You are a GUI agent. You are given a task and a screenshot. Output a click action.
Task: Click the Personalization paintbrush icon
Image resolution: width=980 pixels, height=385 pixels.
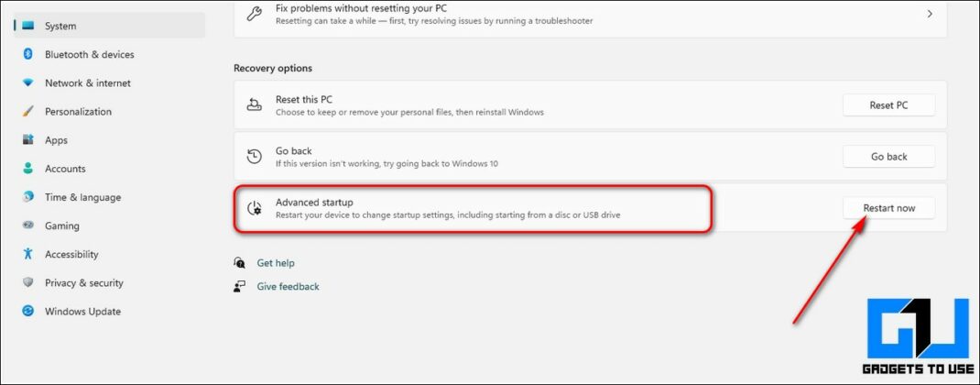27,112
